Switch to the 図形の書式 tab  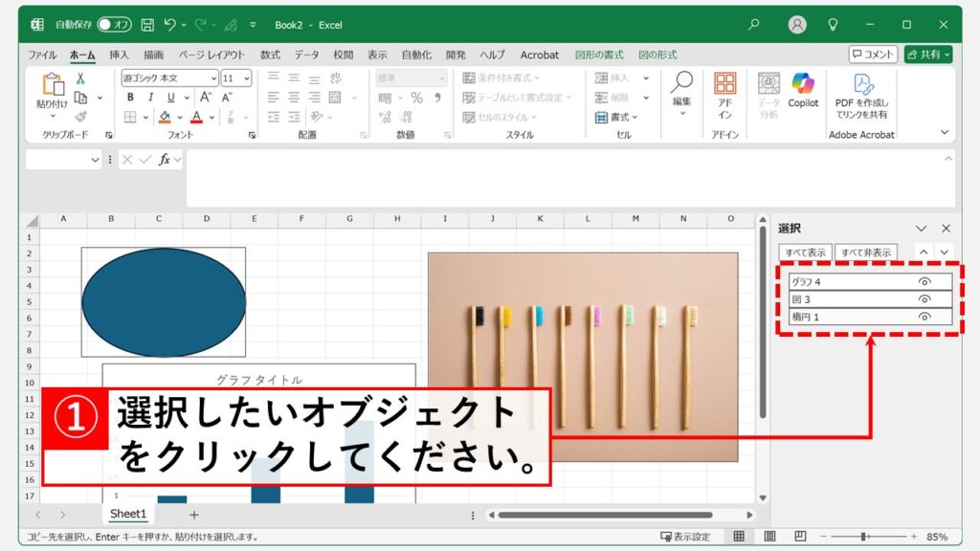[x=598, y=55]
